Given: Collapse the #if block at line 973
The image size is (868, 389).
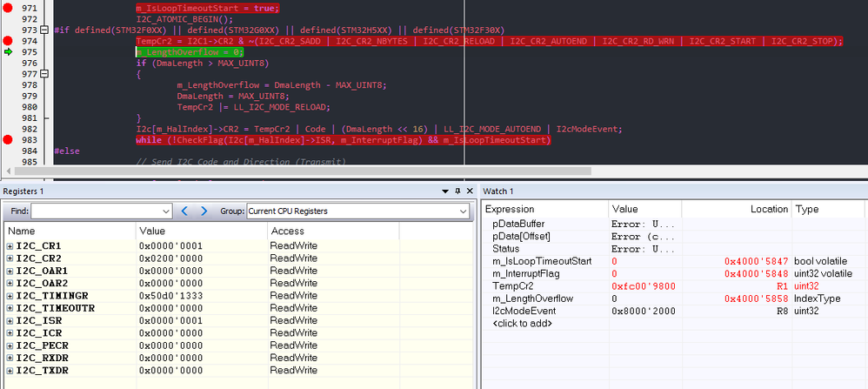Looking at the screenshot, I should click(x=45, y=30).
